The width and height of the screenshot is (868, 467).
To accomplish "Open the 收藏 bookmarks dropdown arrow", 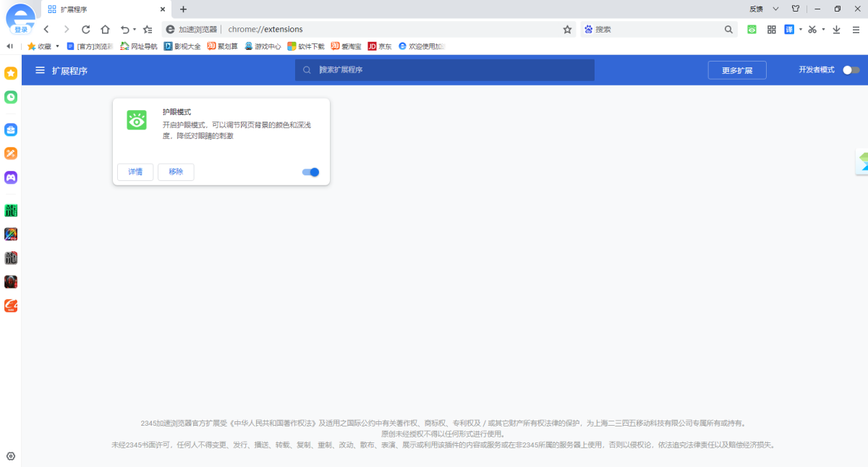I will pos(56,45).
